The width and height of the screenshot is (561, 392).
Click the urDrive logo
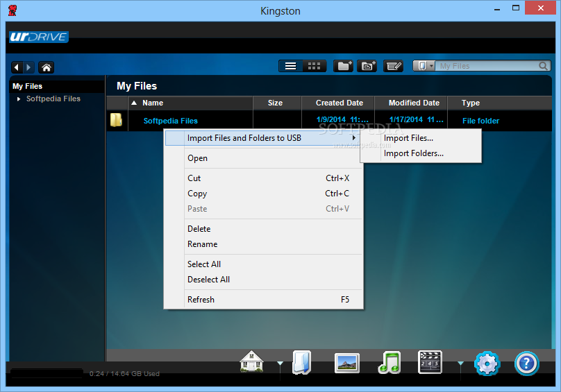pos(39,37)
